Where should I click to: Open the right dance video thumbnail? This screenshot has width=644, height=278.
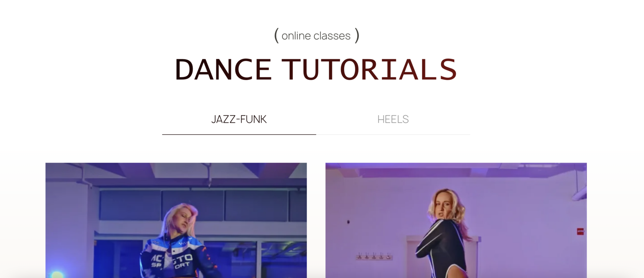[456, 220]
